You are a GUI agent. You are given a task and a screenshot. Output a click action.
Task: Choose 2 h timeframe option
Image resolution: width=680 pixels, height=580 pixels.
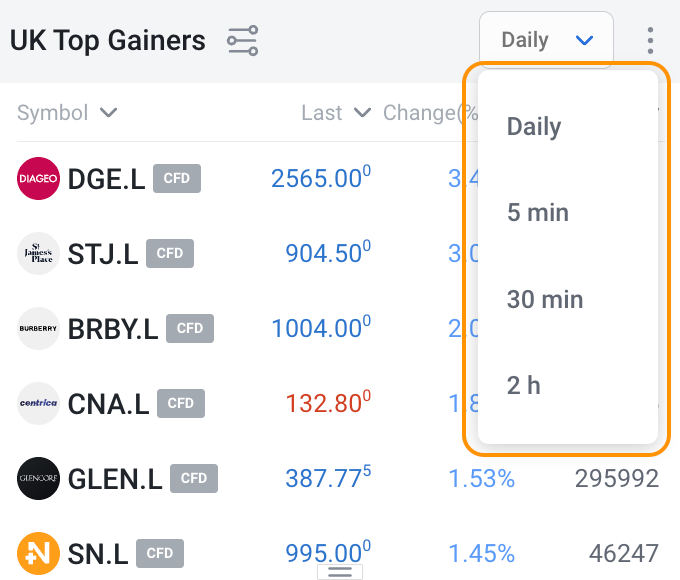pyautogui.click(x=524, y=385)
